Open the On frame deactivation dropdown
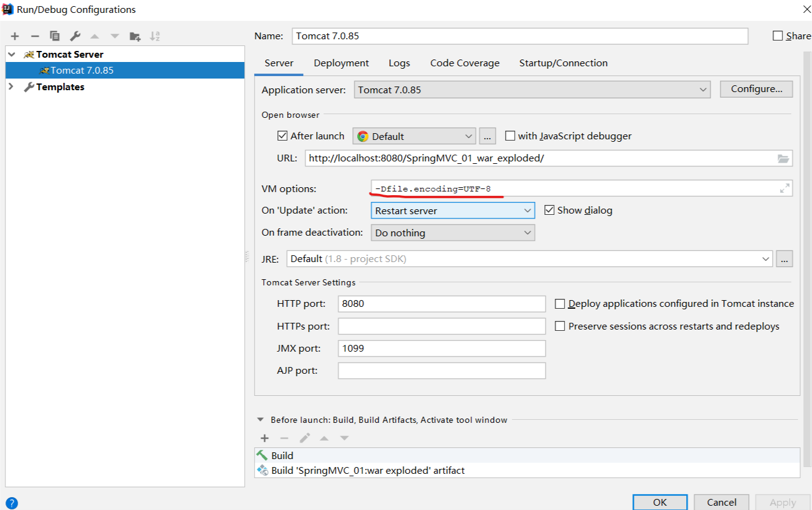The width and height of the screenshot is (812, 510). coord(453,233)
